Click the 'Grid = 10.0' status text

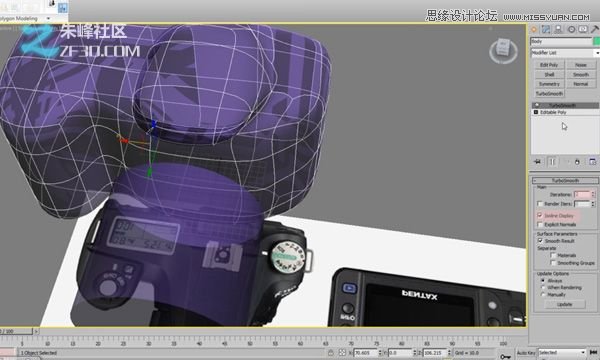pos(467,353)
